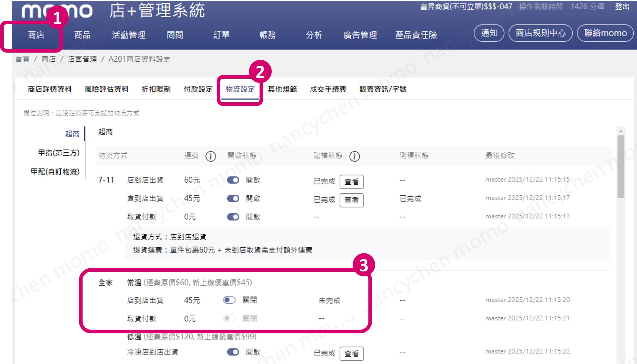
Task: Toggle 冷凍店到店出貨 switch
Action: pyautogui.click(x=233, y=352)
